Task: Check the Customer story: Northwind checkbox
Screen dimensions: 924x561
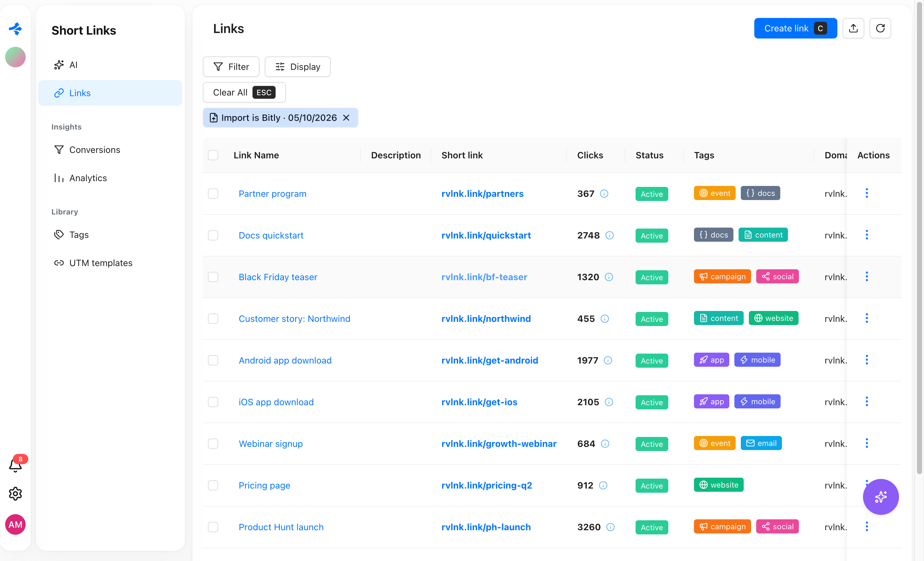Action: 213,319
